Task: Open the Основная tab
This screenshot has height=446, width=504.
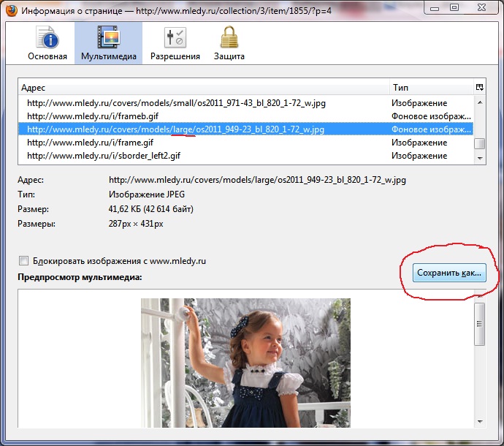Action: coord(47,43)
